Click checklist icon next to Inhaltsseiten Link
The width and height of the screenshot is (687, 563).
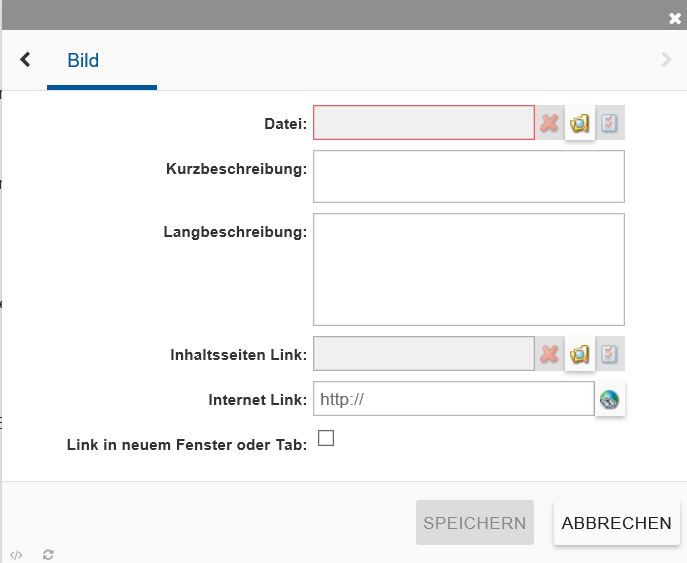coord(610,354)
